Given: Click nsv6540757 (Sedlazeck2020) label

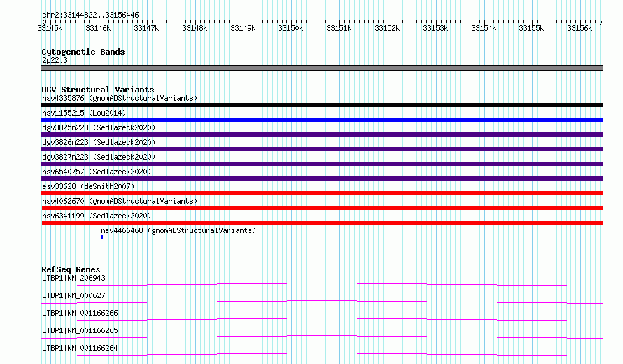Looking at the screenshot, I should click(97, 171).
